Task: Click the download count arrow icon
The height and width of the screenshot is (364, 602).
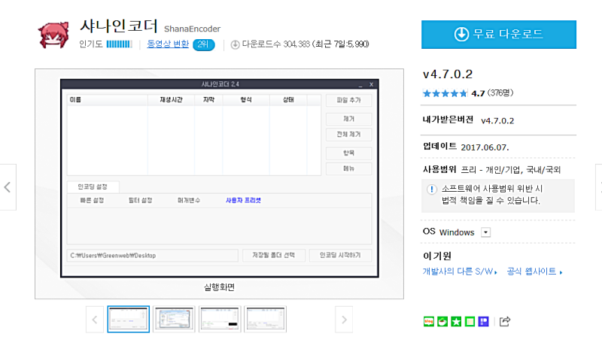Action: pos(235,45)
